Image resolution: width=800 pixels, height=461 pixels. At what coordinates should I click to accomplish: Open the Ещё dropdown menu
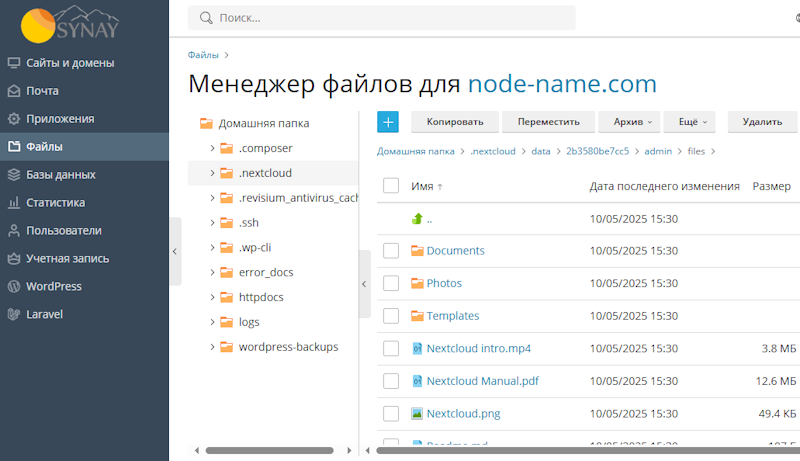point(689,122)
